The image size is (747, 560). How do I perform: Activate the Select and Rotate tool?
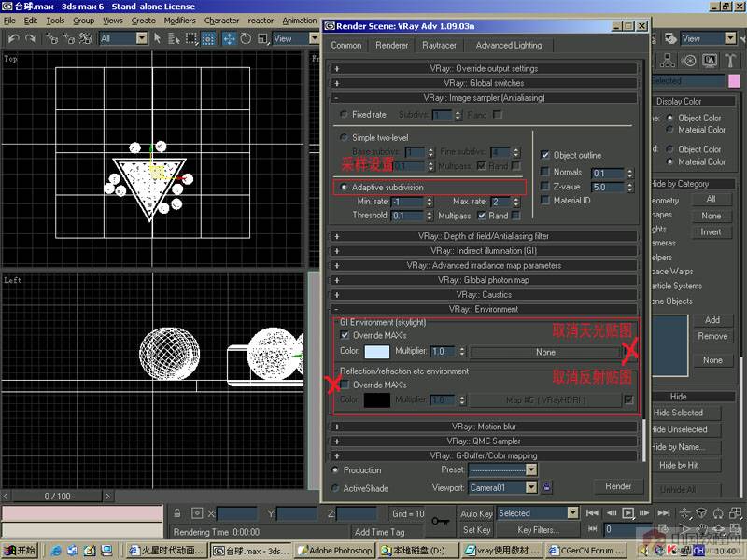246,38
